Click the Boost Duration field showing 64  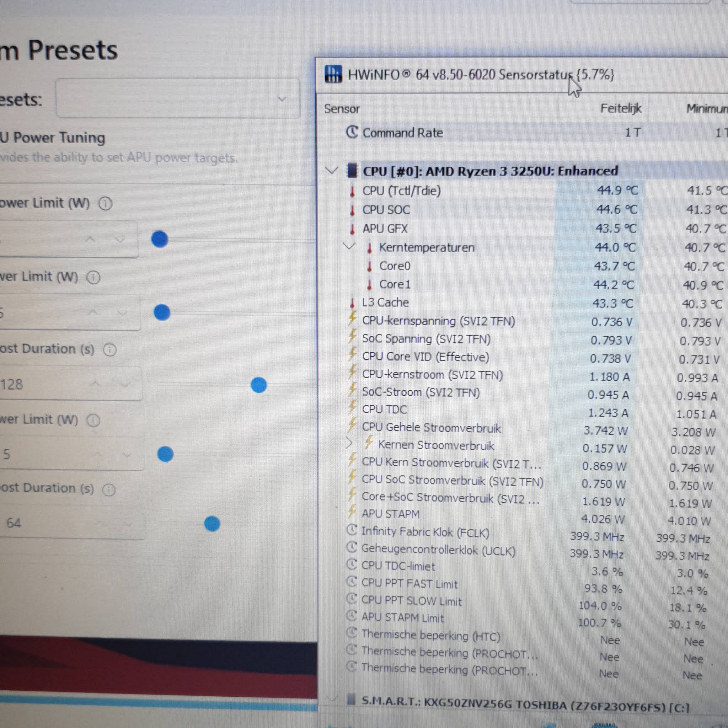pyautogui.click(x=73, y=523)
